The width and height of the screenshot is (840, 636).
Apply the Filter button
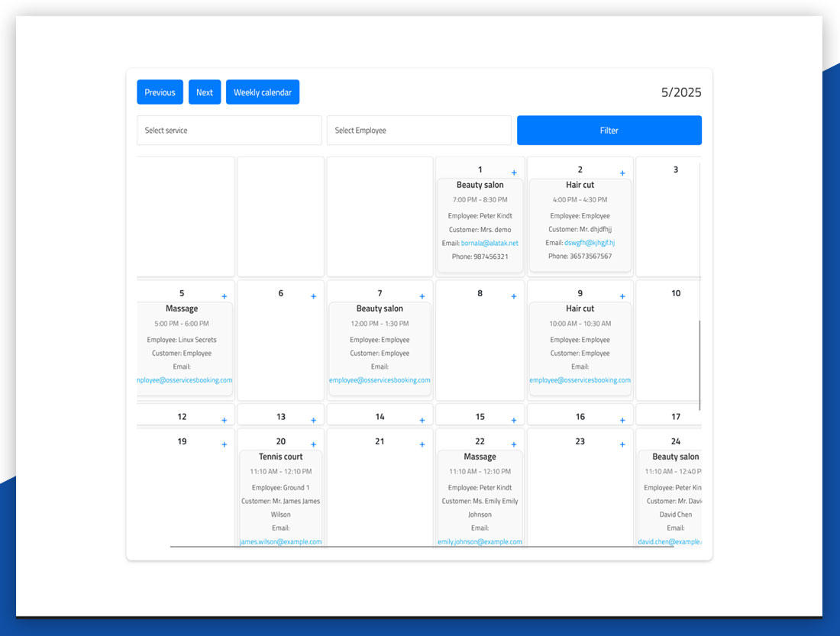pos(609,131)
